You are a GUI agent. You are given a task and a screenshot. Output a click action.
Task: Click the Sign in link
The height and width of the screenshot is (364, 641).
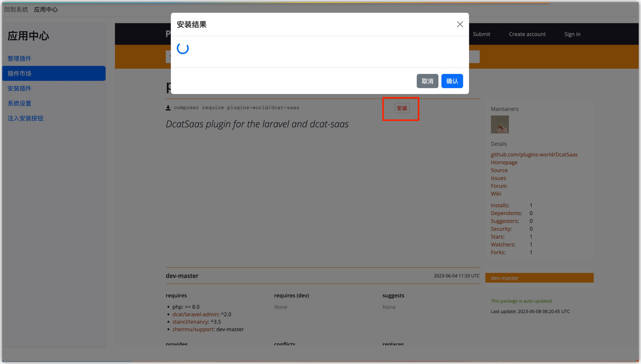[x=572, y=34]
